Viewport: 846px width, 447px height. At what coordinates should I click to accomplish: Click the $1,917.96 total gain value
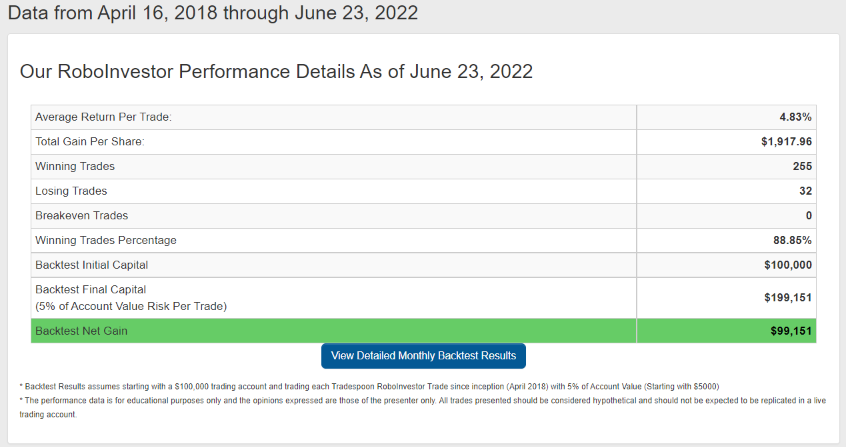(786, 141)
